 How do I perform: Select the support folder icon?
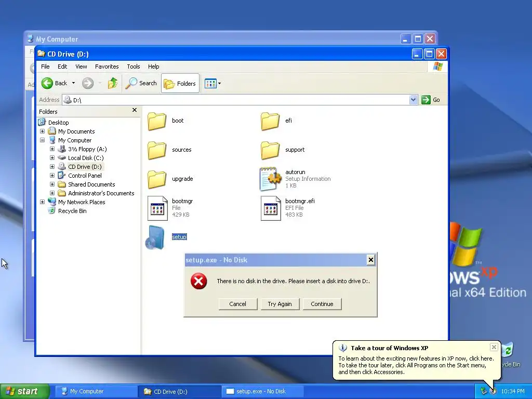[x=270, y=150]
